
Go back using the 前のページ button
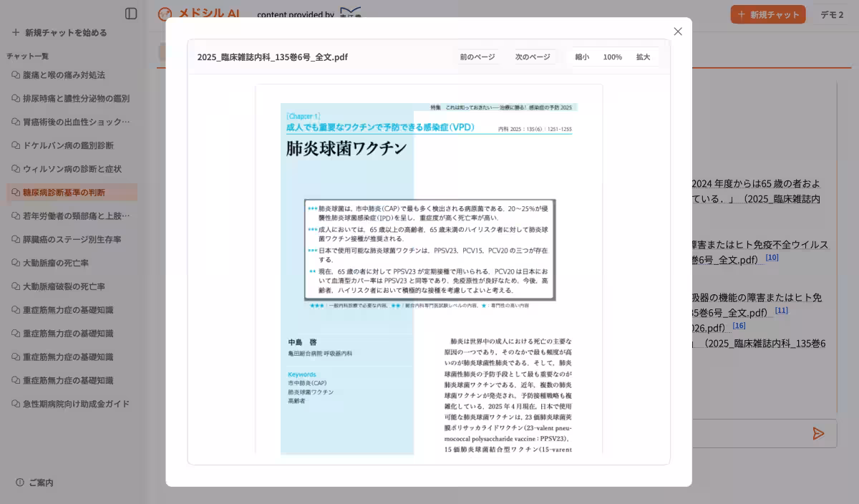477,57
